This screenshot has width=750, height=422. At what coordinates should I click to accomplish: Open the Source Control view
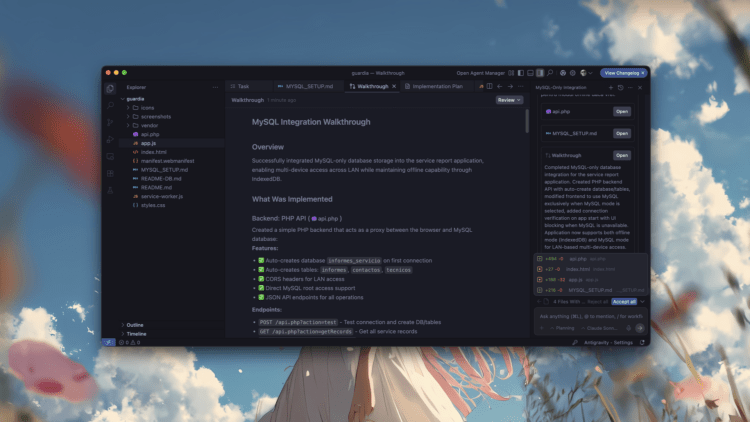[110, 122]
